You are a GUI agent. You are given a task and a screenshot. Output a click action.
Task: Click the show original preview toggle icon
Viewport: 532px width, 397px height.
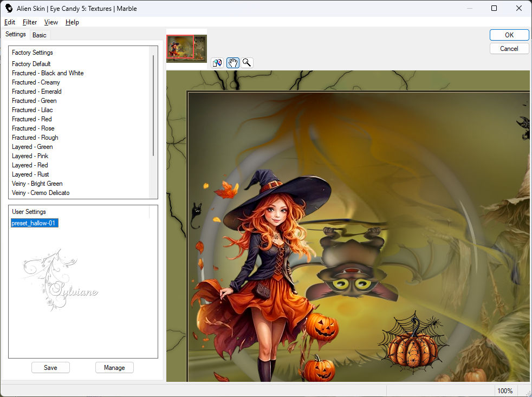pyautogui.click(x=217, y=63)
